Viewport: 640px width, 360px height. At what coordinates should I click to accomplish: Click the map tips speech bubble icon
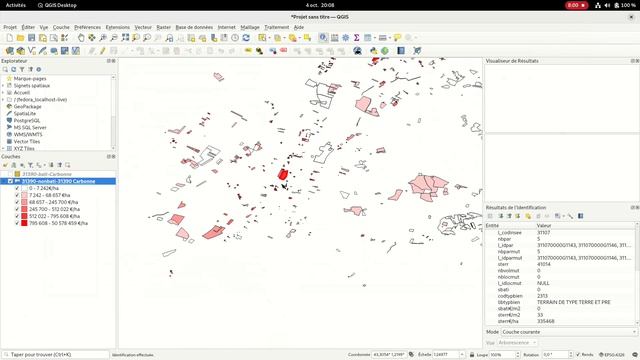coord(397,38)
